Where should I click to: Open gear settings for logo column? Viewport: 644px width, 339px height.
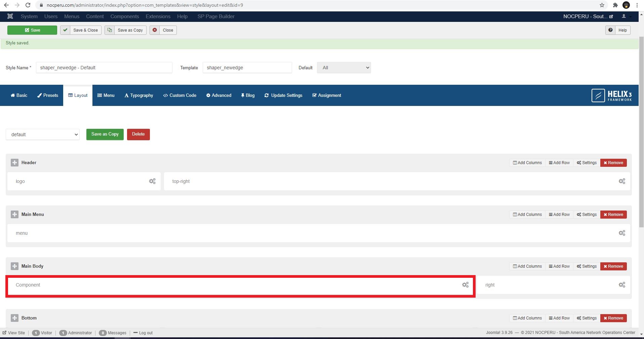[152, 181]
